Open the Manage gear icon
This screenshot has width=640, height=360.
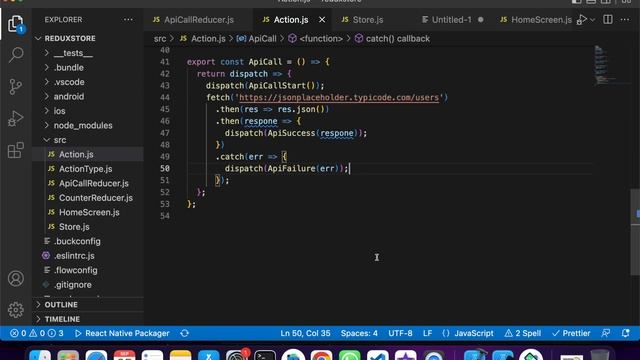pyautogui.click(x=16, y=310)
